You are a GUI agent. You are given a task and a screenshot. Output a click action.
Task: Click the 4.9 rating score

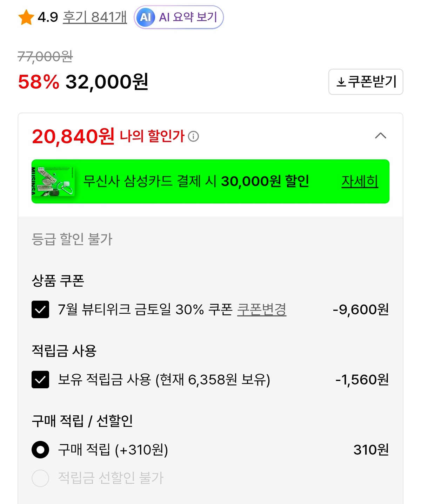[48, 17]
